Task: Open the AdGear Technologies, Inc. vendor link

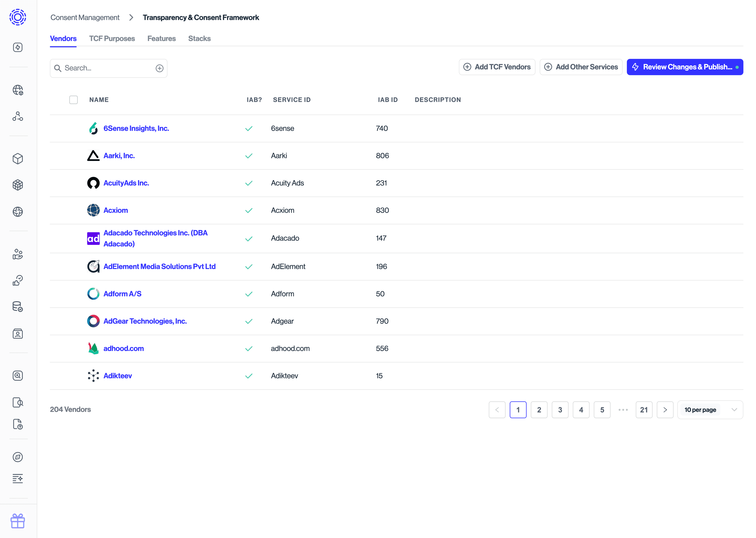Action: pos(145,321)
